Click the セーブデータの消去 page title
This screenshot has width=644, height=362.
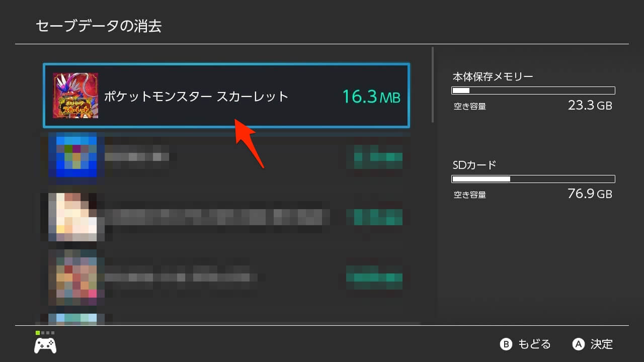pyautogui.click(x=99, y=26)
